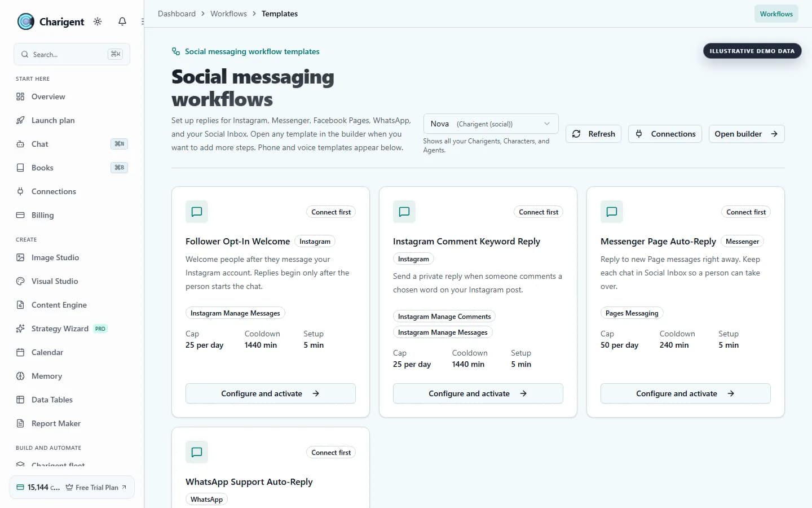Viewport: 812px width, 508px height.
Task: Click the sidebar Connections plug icon
Action: click(x=20, y=191)
